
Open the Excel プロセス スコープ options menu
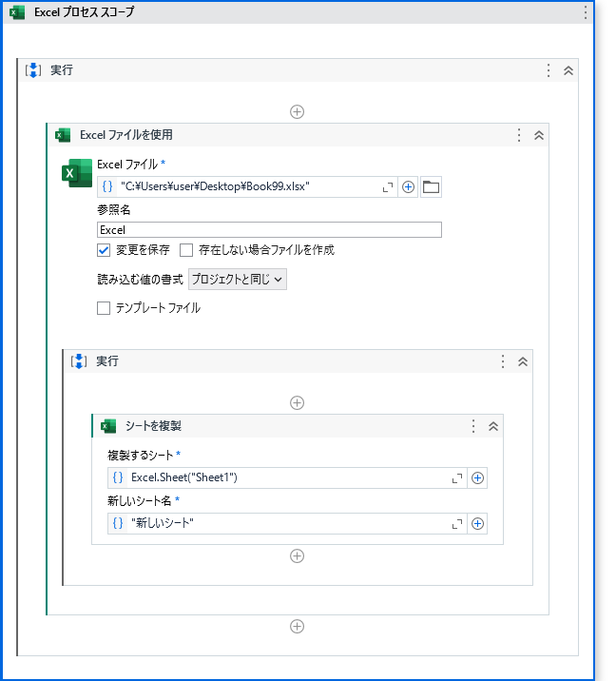click(x=586, y=12)
